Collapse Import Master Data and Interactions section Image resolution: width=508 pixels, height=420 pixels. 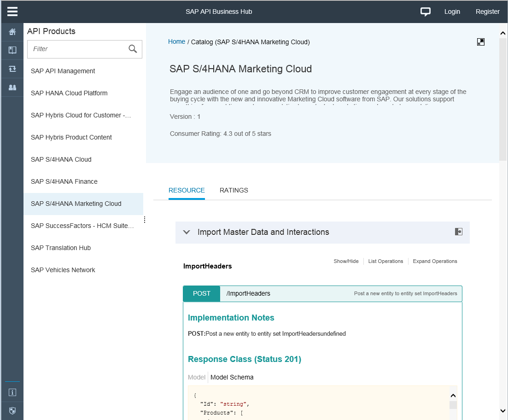click(x=187, y=232)
